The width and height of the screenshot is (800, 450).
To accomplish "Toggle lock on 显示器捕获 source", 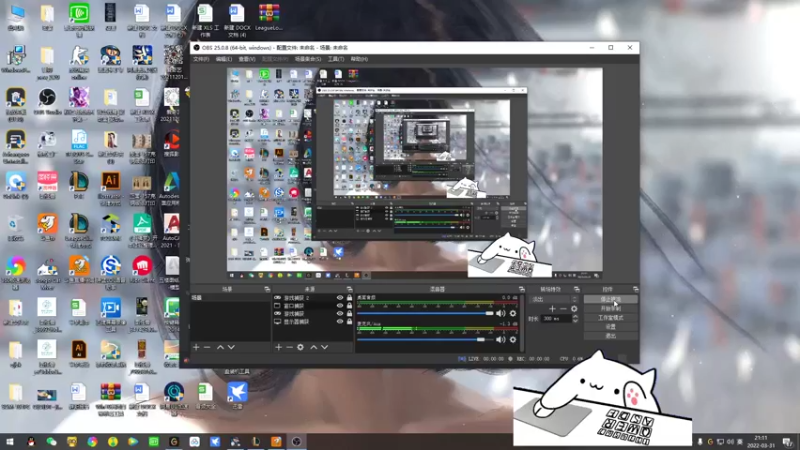I will [349, 322].
